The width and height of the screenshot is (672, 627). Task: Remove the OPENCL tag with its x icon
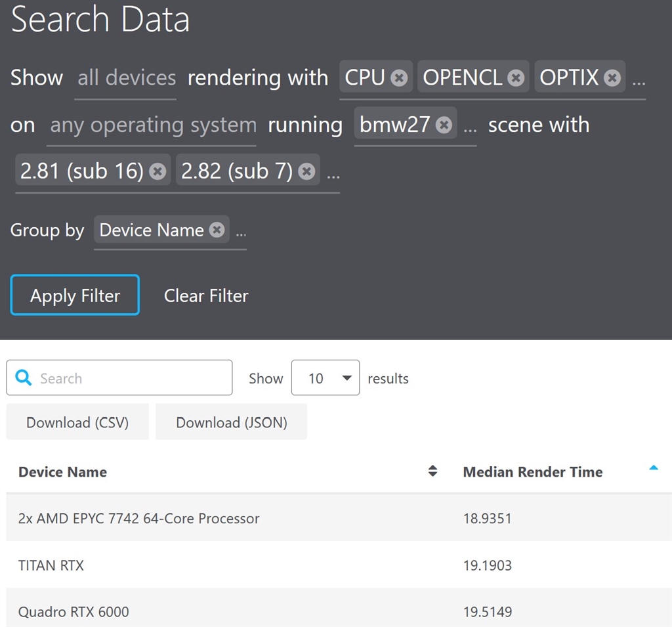click(x=516, y=78)
